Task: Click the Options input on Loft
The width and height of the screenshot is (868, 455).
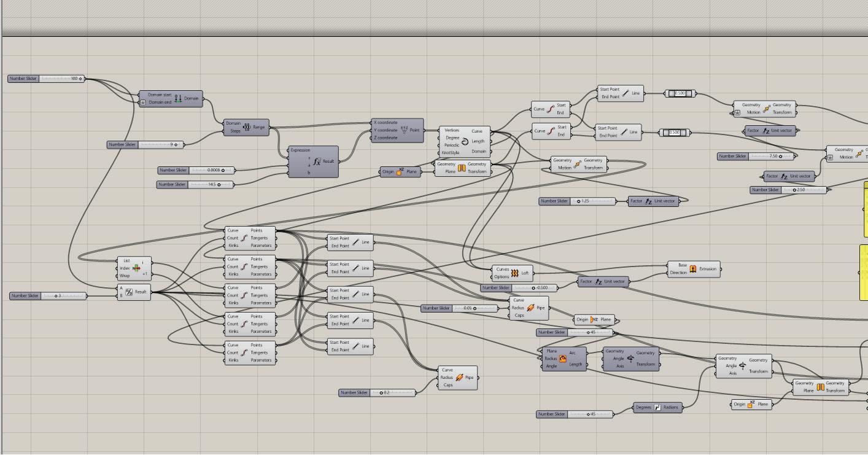Action: click(x=502, y=277)
